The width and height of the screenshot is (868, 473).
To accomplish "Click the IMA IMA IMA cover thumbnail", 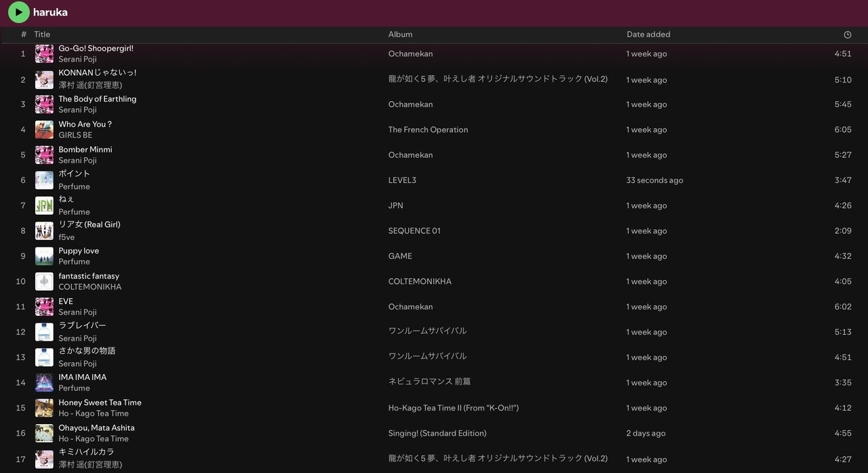I will coord(44,382).
